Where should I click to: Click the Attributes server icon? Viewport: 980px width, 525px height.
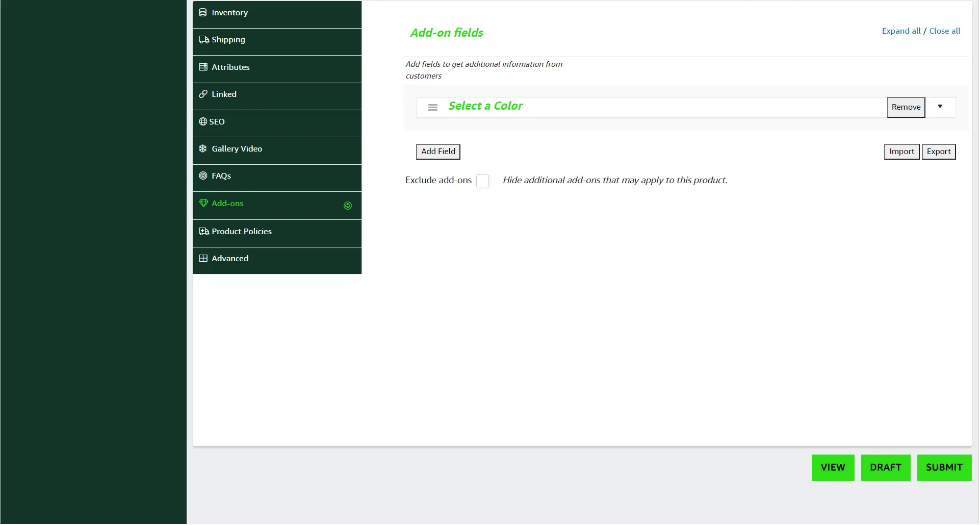pos(203,67)
